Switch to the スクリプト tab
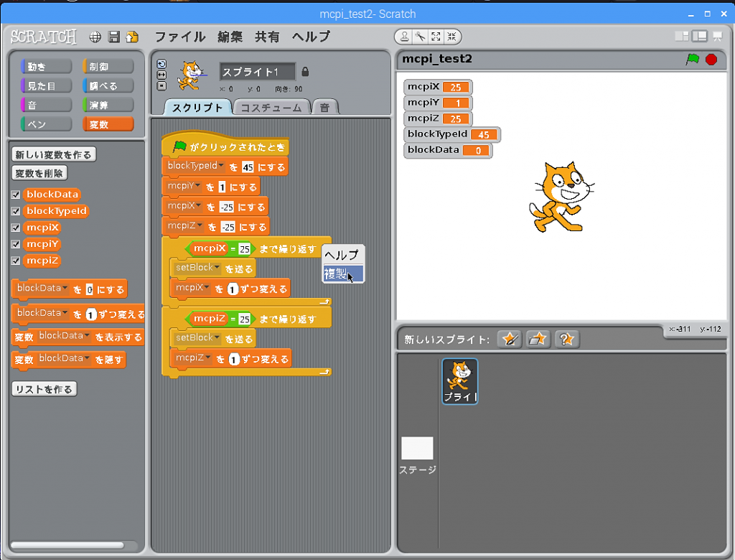Image resolution: width=735 pixels, height=560 pixels. tap(197, 108)
